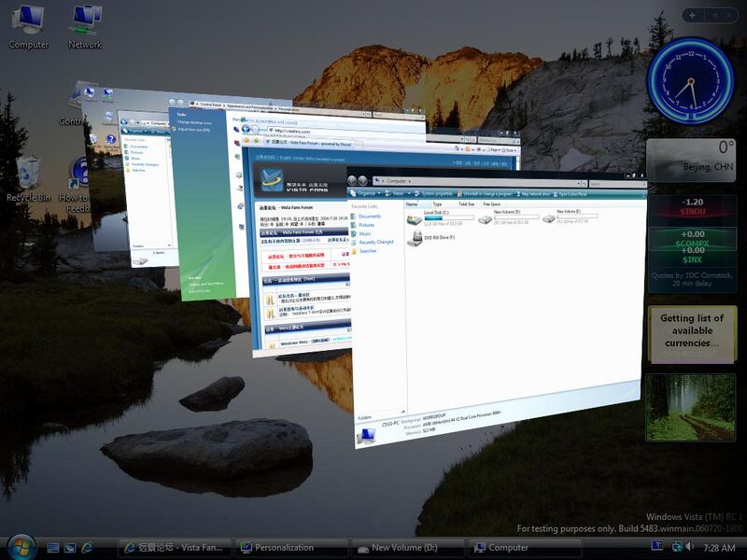Open Pictures link in Favorite Links
Image resolution: width=747 pixels, height=560 pixels.
366,225
